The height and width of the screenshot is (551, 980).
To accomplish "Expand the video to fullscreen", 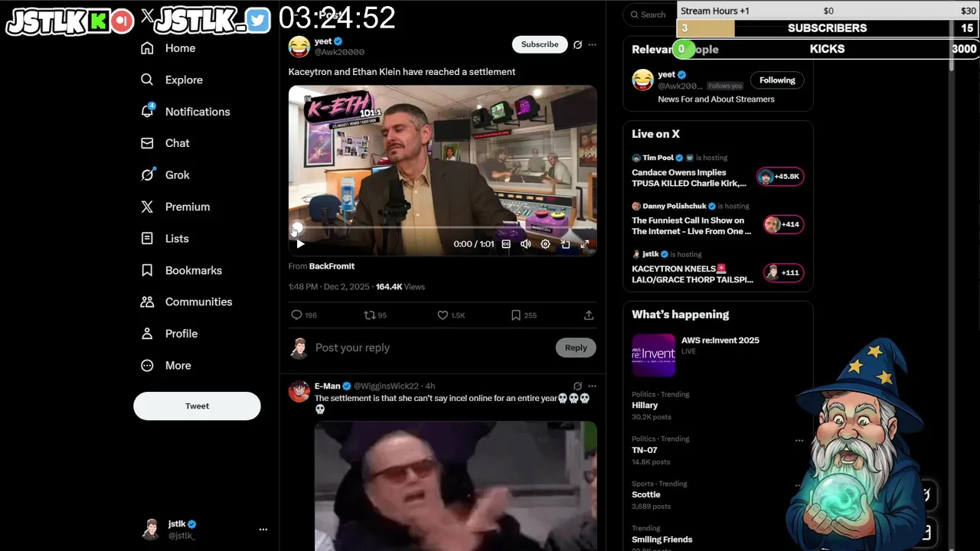I will (x=585, y=244).
